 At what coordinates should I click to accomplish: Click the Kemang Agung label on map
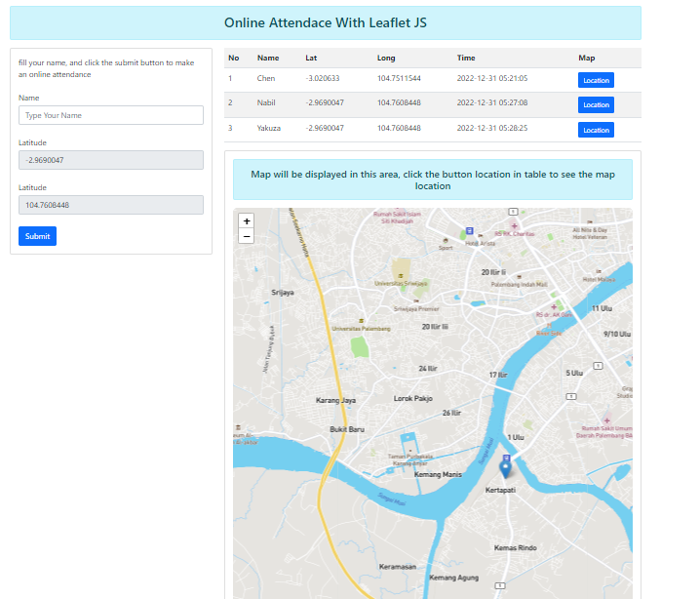(454, 578)
